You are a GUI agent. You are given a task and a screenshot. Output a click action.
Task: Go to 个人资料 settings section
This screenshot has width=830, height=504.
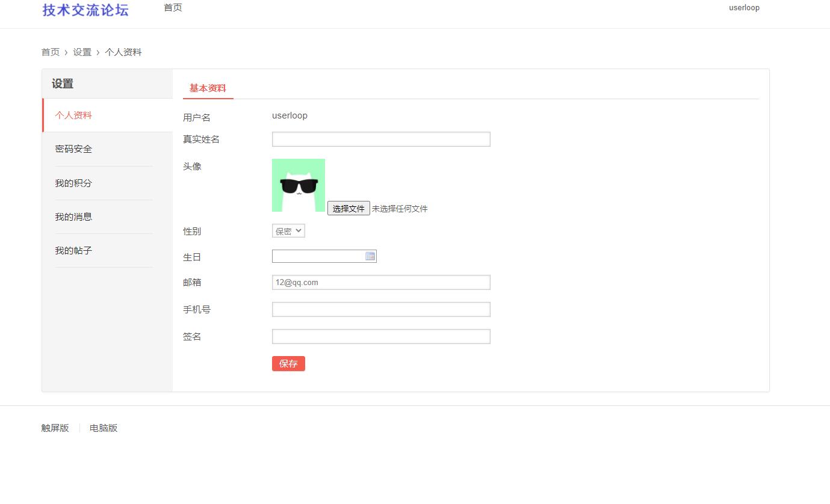pyautogui.click(x=73, y=115)
